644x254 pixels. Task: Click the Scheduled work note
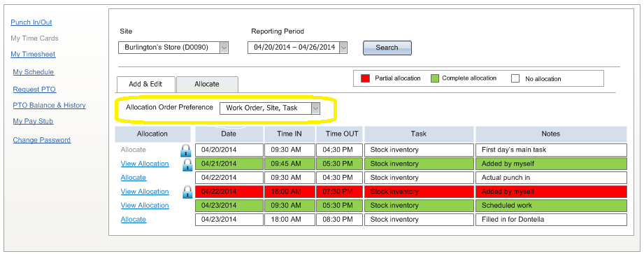551,206
